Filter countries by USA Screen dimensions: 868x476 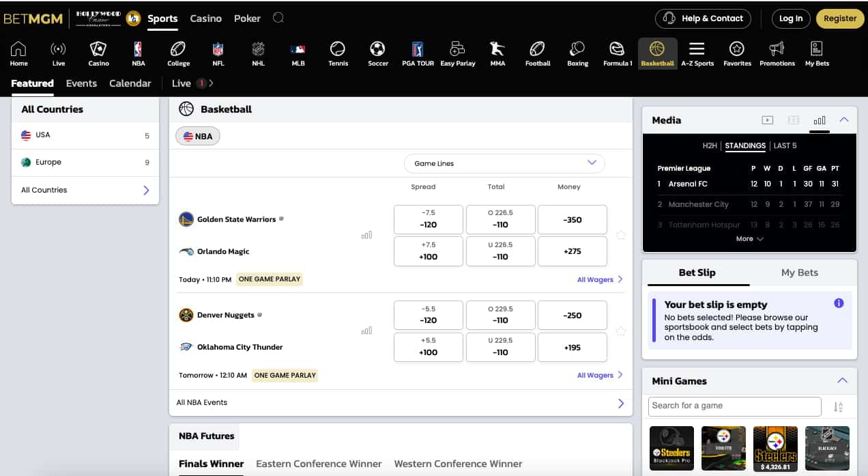85,135
